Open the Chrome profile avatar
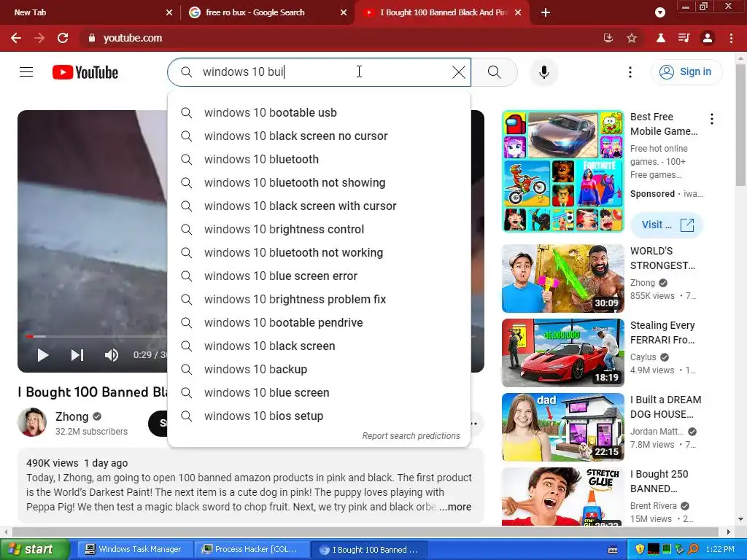The image size is (747, 560). pos(708,38)
